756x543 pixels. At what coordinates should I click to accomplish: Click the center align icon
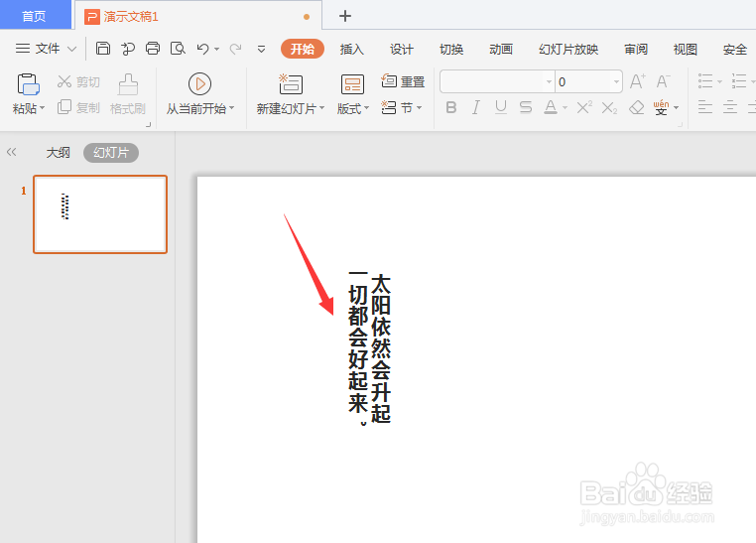(x=730, y=107)
